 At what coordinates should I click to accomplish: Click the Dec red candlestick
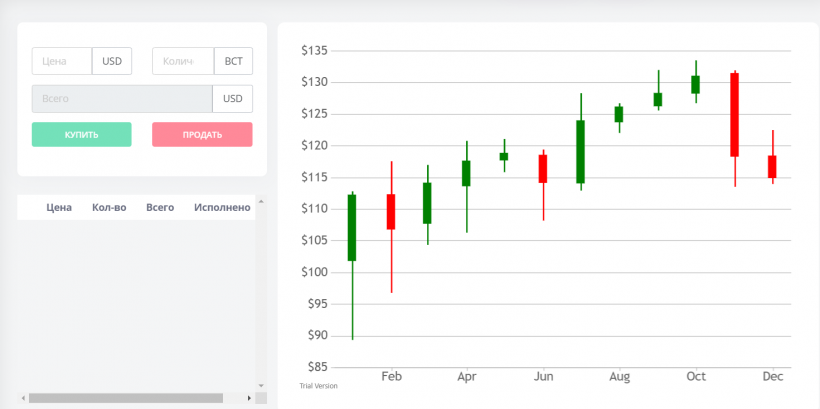(x=772, y=167)
